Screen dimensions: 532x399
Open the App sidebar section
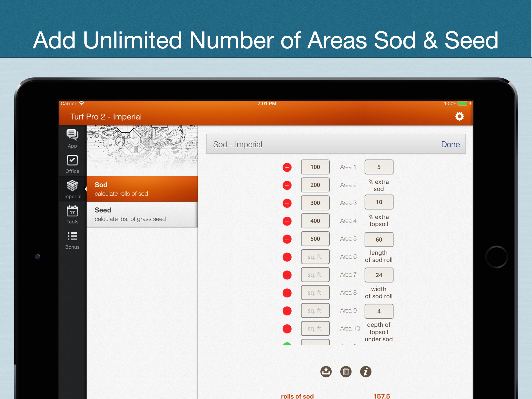click(x=72, y=139)
